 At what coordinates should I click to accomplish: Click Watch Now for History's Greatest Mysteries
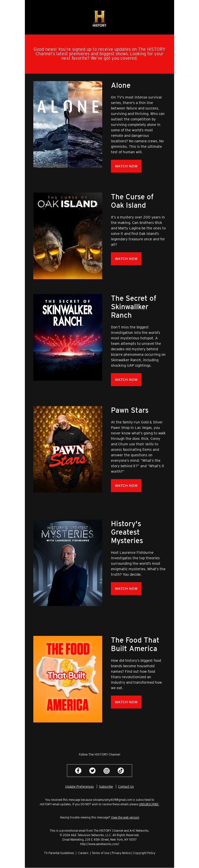click(x=126, y=589)
